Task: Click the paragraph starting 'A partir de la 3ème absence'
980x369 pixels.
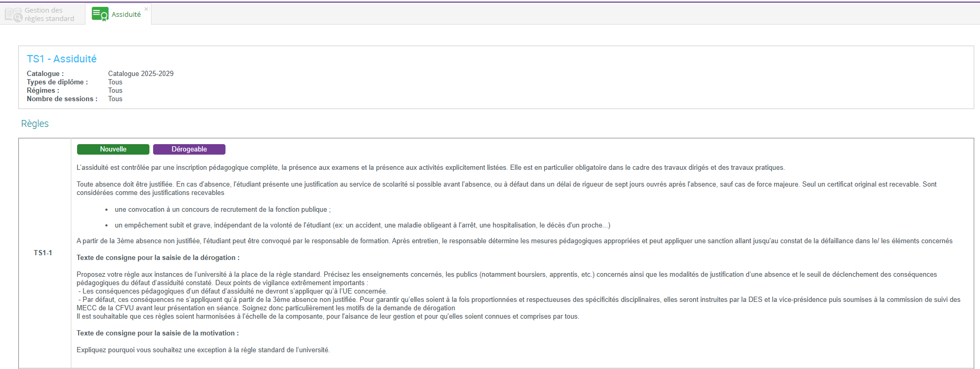Action: pyautogui.click(x=514, y=241)
